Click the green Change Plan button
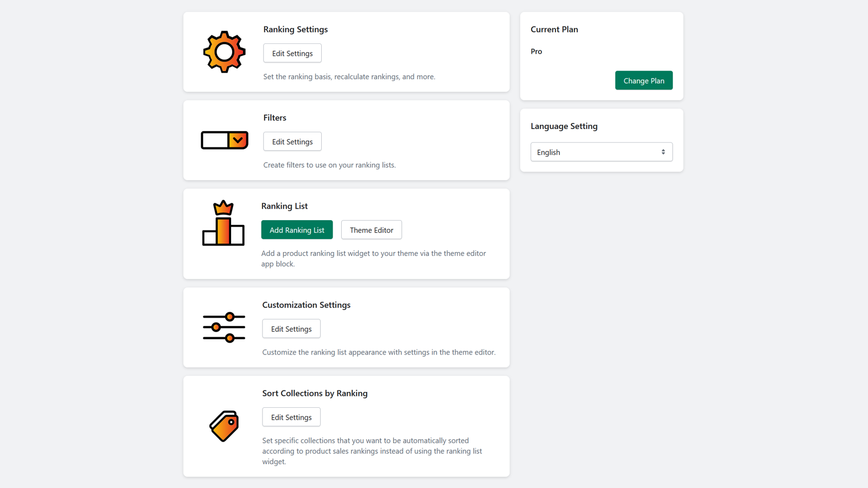The image size is (868, 488). pyautogui.click(x=643, y=81)
